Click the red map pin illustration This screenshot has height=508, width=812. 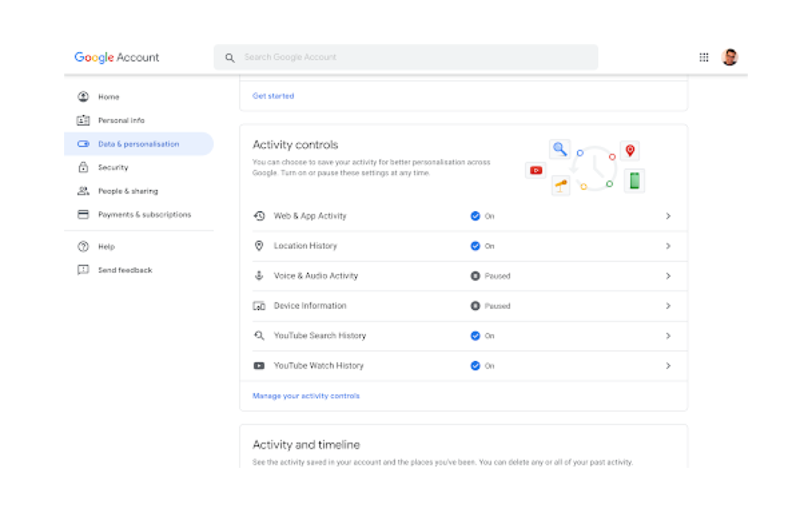[x=630, y=151]
